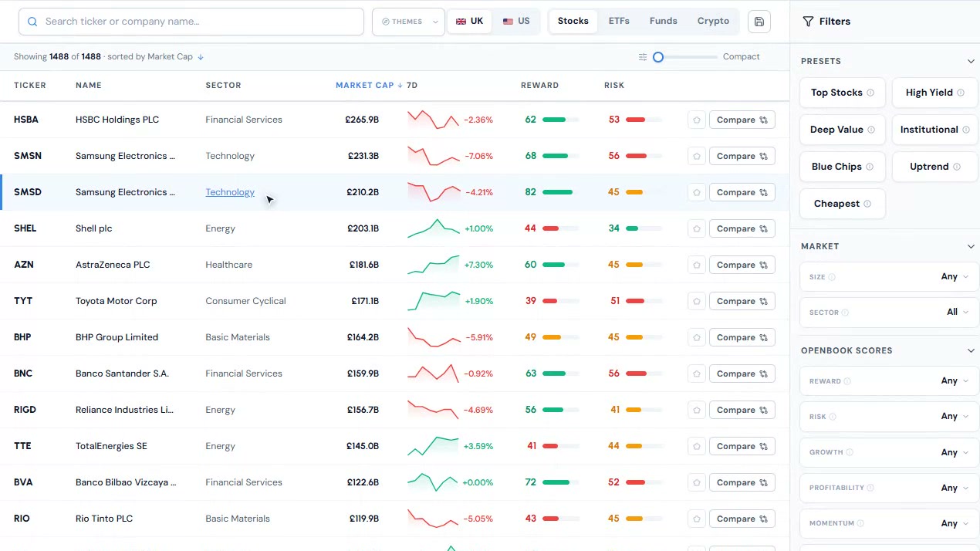Sort by Reward column header
Screen dimensions: 980x551
click(539, 86)
